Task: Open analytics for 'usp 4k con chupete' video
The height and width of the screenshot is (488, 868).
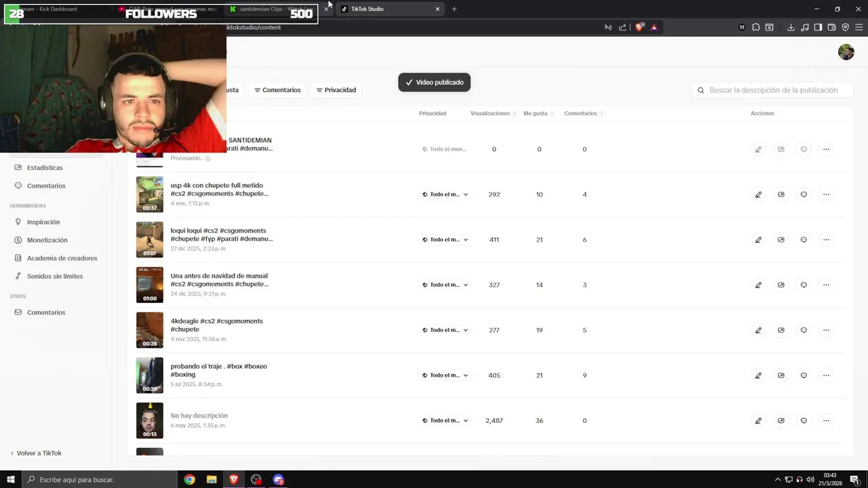Action: pos(781,195)
